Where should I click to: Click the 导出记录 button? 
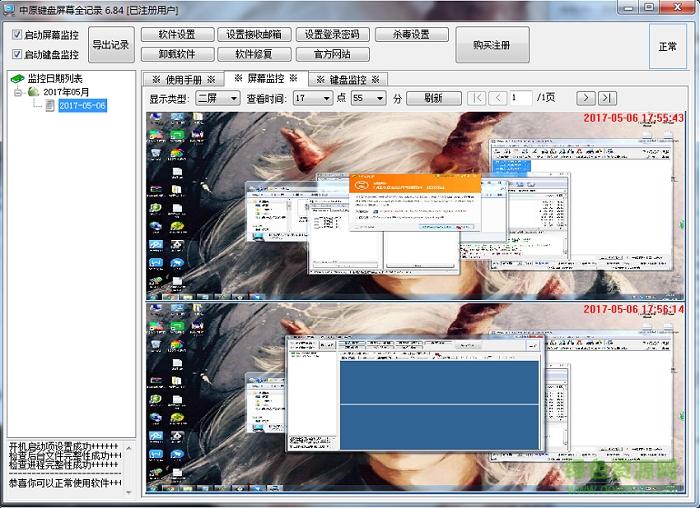(x=110, y=44)
